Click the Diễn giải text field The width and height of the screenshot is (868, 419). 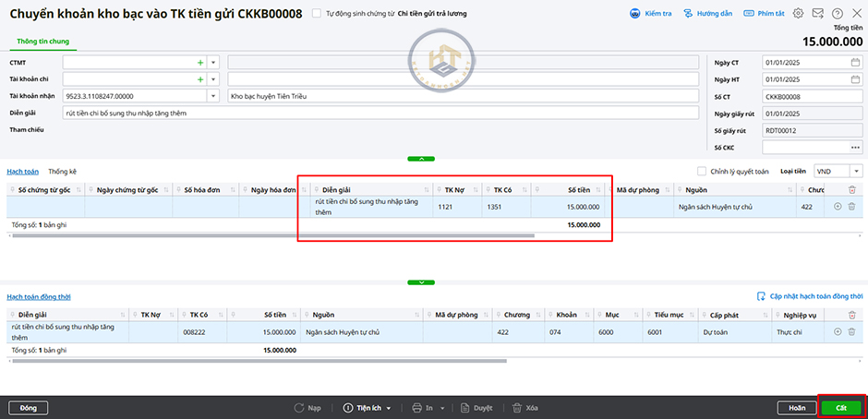[380, 113]
